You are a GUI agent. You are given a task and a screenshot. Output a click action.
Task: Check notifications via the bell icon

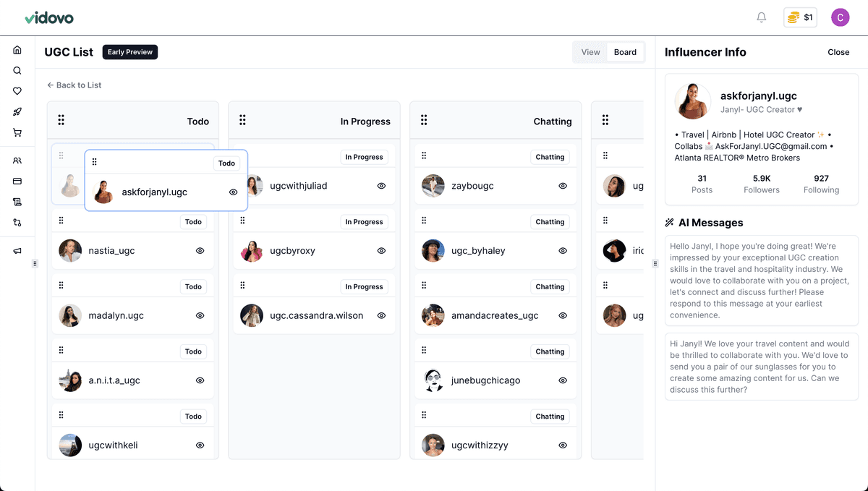(x=761, y=17)
